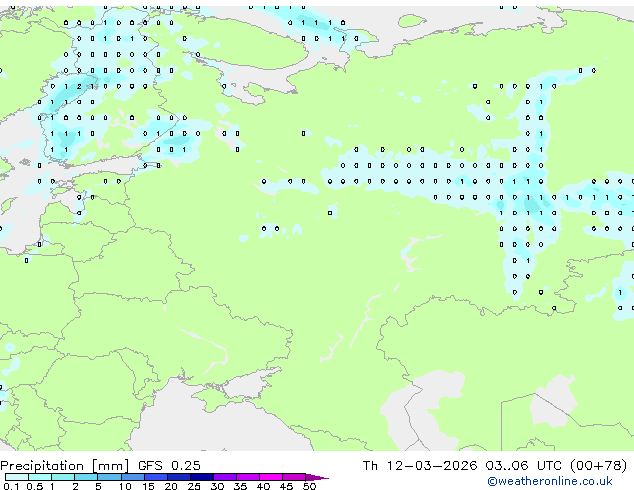Image resolution: width=634 pixels, height=490 pixels.
Task: Click the 'Precipitation' title word
Action: tap(42, 466)
